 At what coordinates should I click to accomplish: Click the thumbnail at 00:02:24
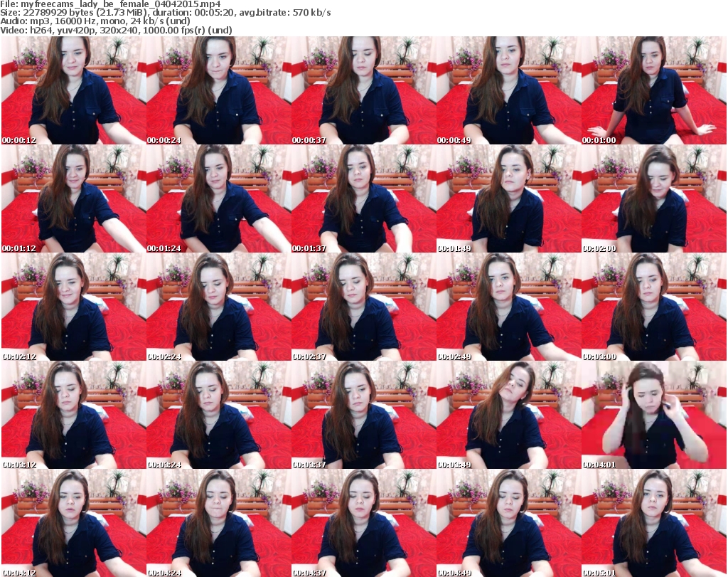[219, 307]
